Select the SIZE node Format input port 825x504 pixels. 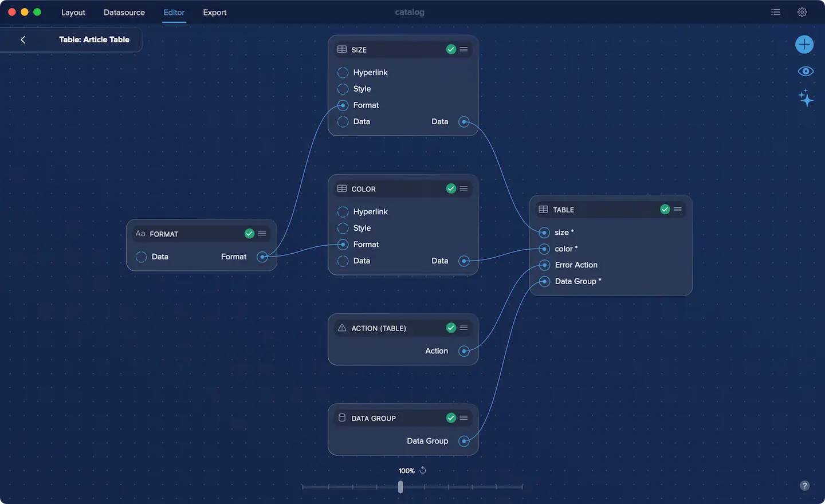coord(343,105)
